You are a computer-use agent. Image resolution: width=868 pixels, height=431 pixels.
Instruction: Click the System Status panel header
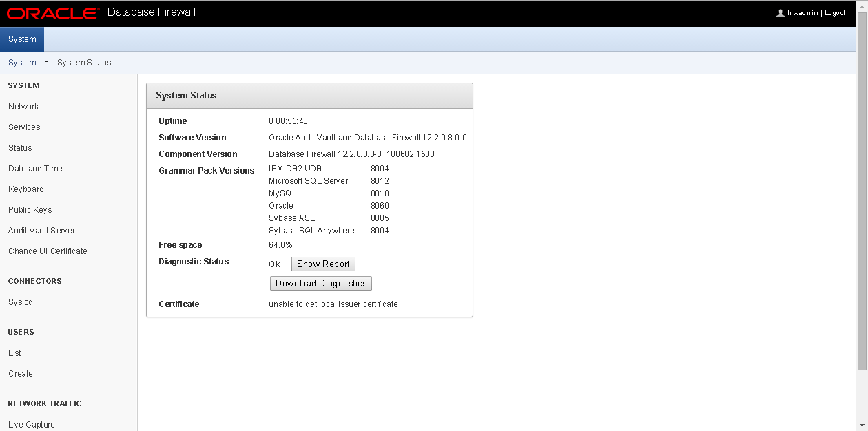coord(309,96)
